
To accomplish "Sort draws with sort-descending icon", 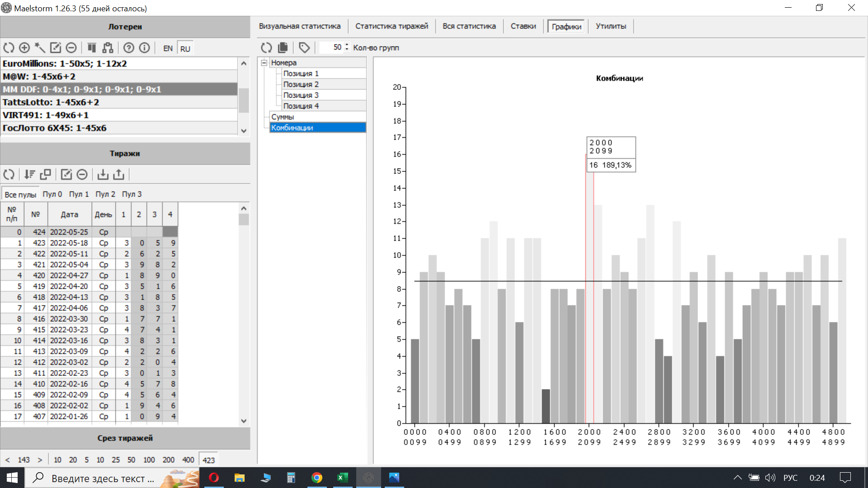I will point(30,174).
